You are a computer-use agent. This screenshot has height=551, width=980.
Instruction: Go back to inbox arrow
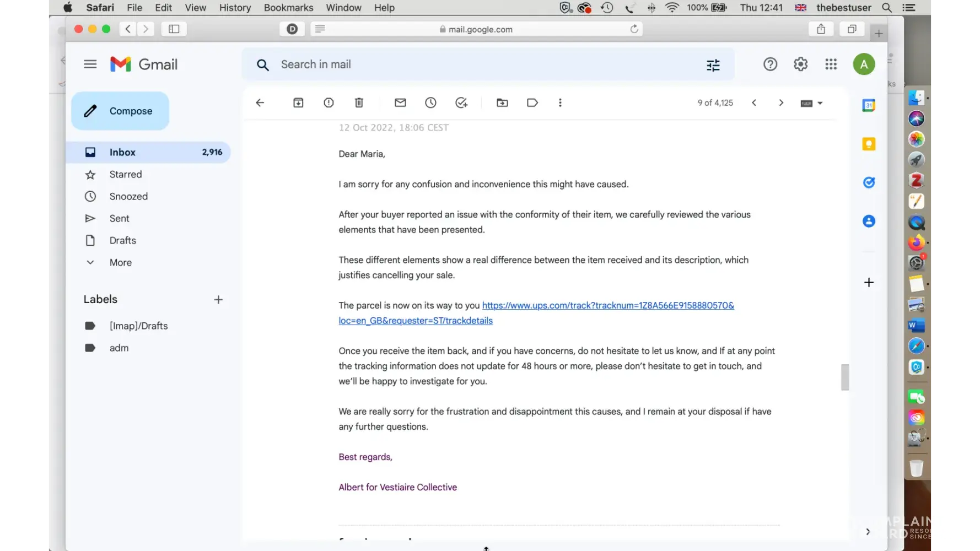tap(260, 102)
